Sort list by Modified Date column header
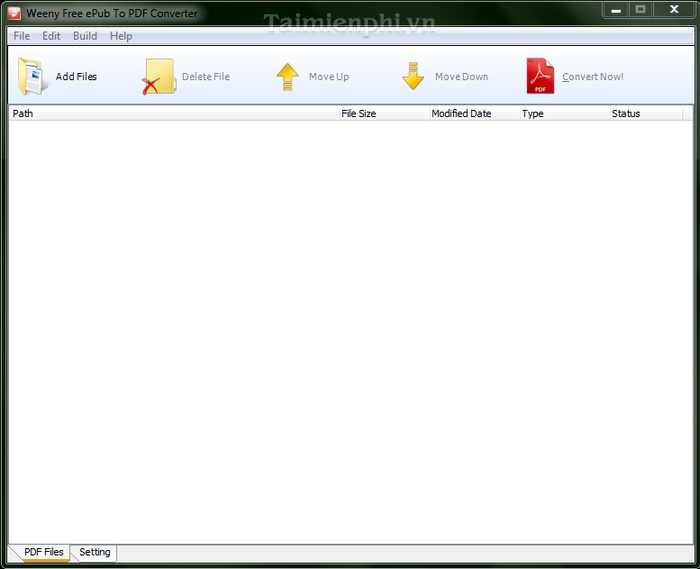The image size is (700, 569). 475,114
